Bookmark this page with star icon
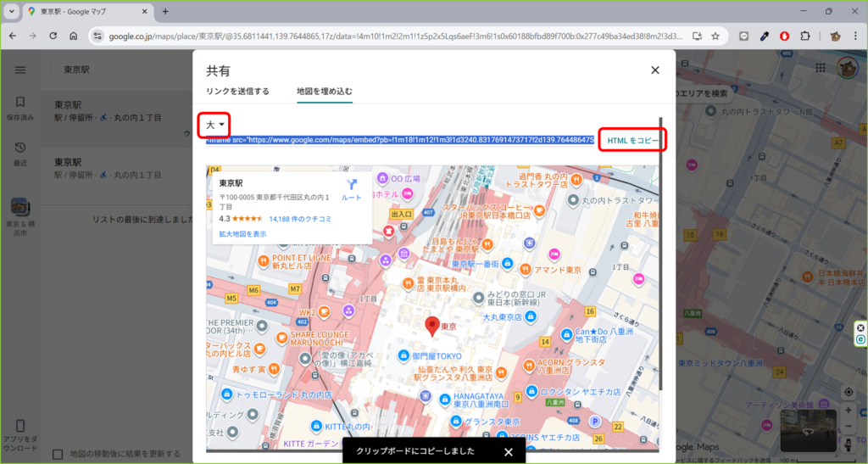The width and height of the screenshot is (868, 464). (x=715, y=36)
